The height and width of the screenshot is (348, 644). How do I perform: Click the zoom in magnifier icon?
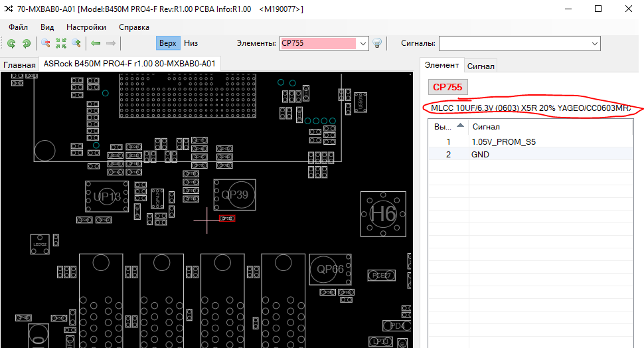point(76,43)
